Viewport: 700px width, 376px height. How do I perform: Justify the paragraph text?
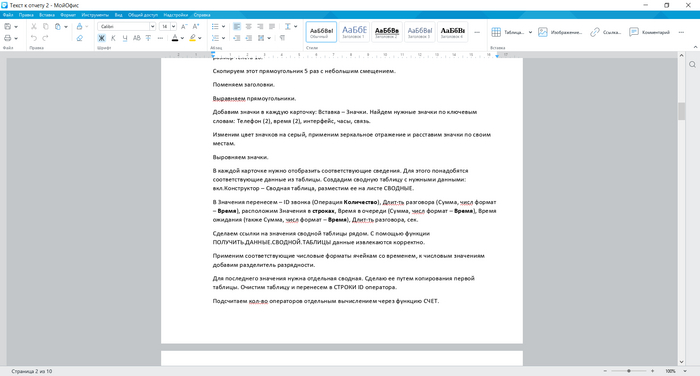272,27
